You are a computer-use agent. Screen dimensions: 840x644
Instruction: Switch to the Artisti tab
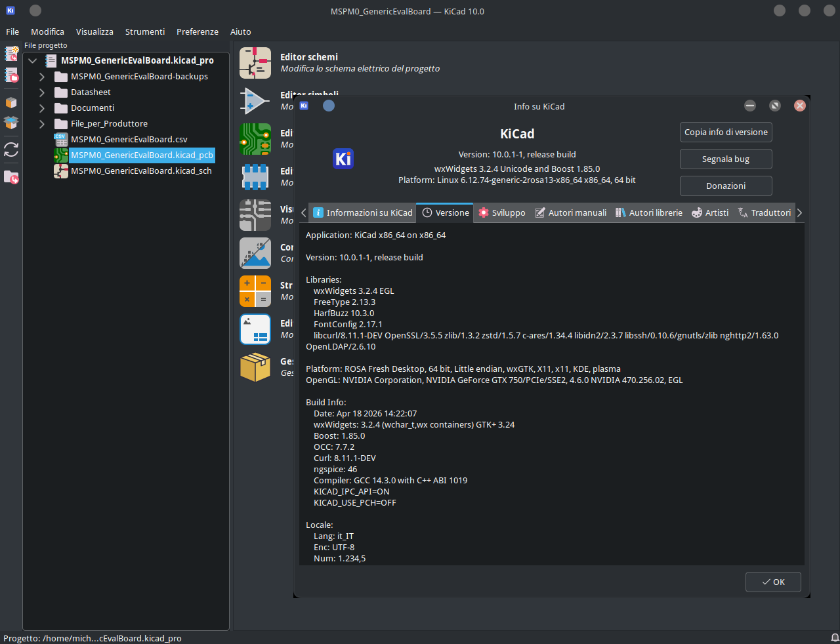[x=710, y=212]
